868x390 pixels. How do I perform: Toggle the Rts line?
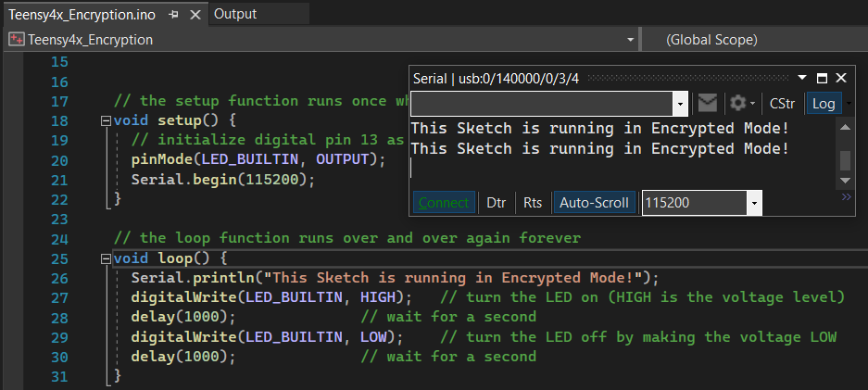click(x=533, y=203)
